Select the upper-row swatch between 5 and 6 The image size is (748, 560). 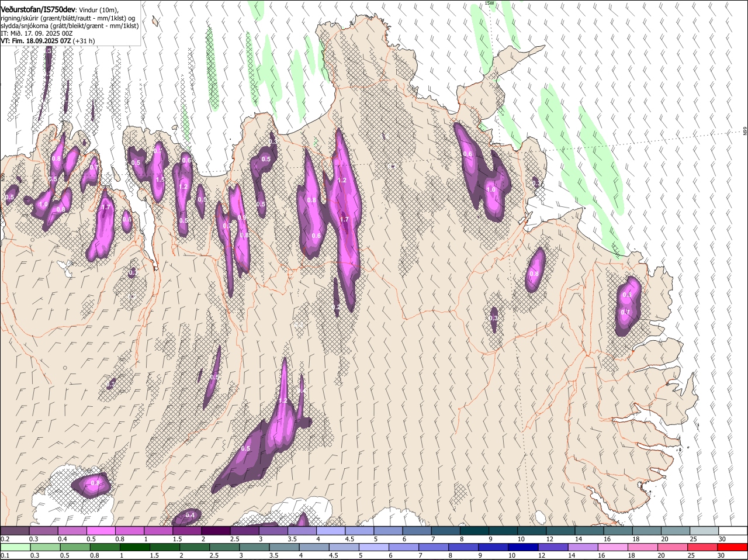(388, 530)
